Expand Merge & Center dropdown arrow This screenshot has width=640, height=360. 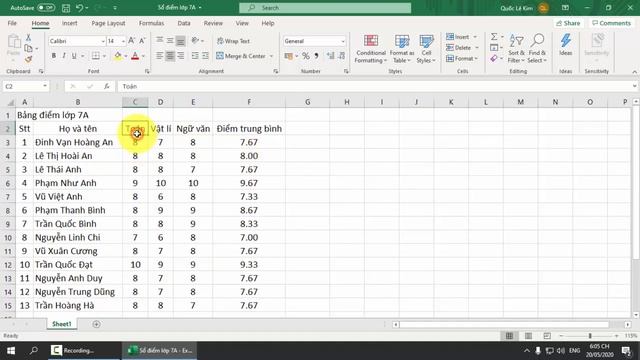pyautogui.click(x=271, y=56)
